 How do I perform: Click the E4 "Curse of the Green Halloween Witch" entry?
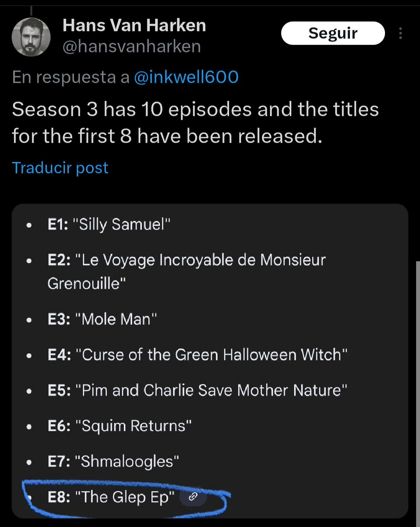(197, 355)
